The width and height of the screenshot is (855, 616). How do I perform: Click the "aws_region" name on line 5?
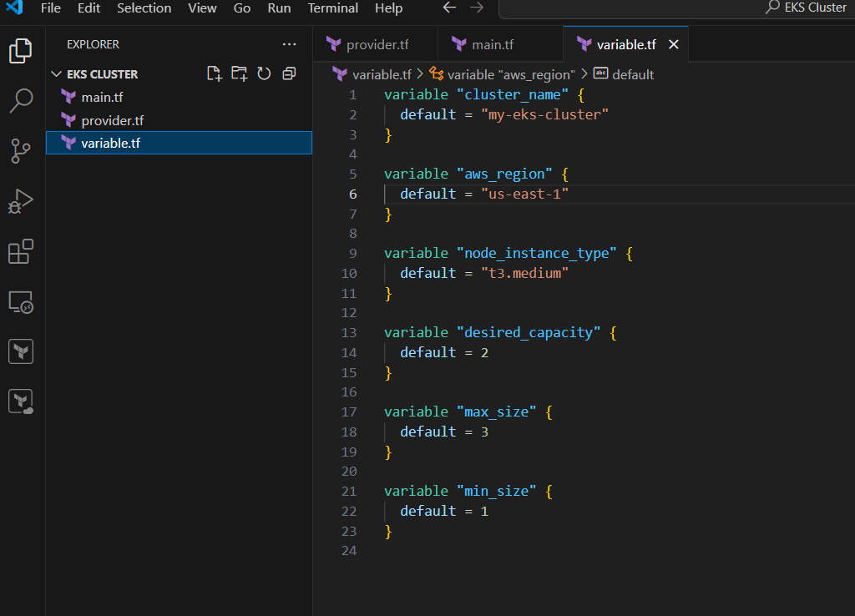504,174
